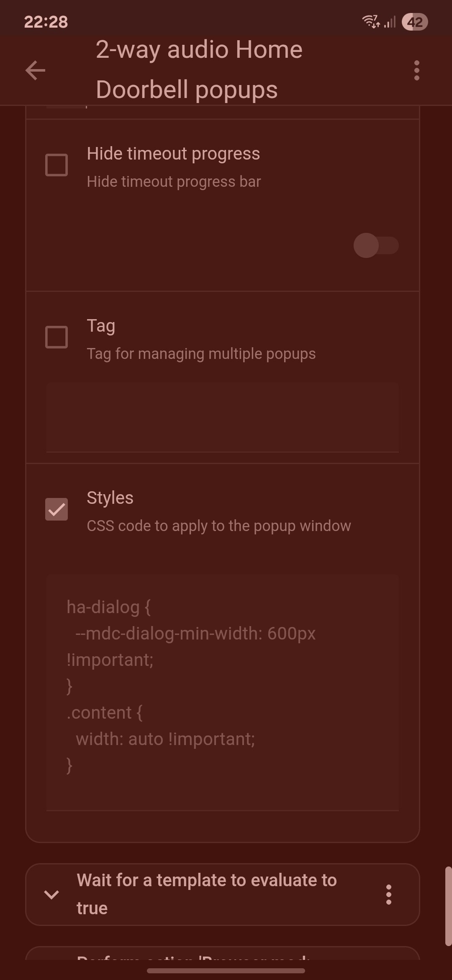Viewport: 452px width, 980px height.
Task: Open options menu for Wait for template action
Action: click(x=389, y=894)
